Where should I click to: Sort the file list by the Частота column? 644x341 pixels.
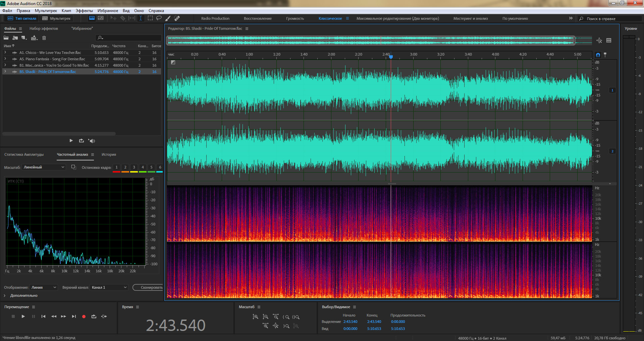tap(119, 46)
